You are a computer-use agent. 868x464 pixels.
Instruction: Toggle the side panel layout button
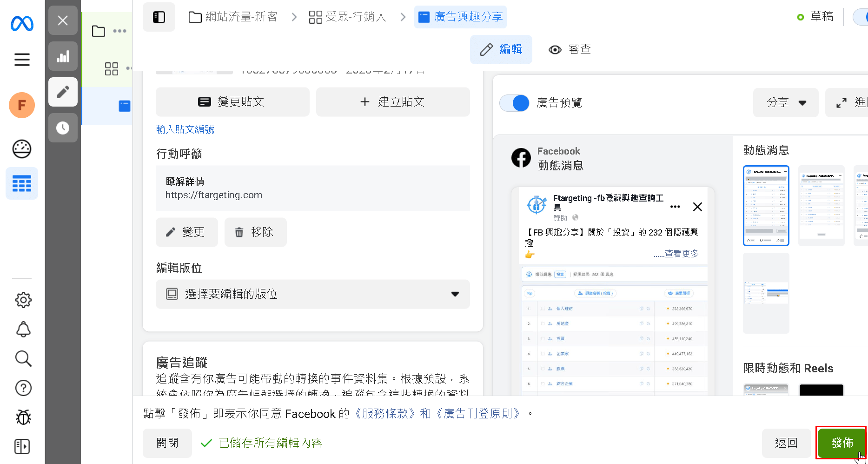pyautogui.click(x=159, y=17)
